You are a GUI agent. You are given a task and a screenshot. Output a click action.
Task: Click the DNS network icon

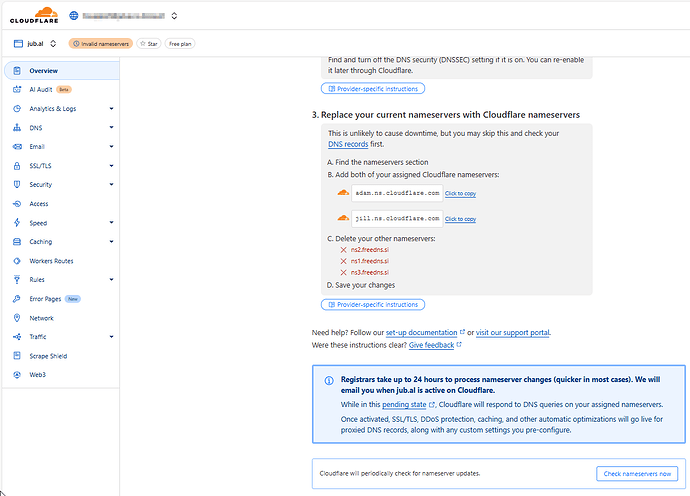[17, 128]
